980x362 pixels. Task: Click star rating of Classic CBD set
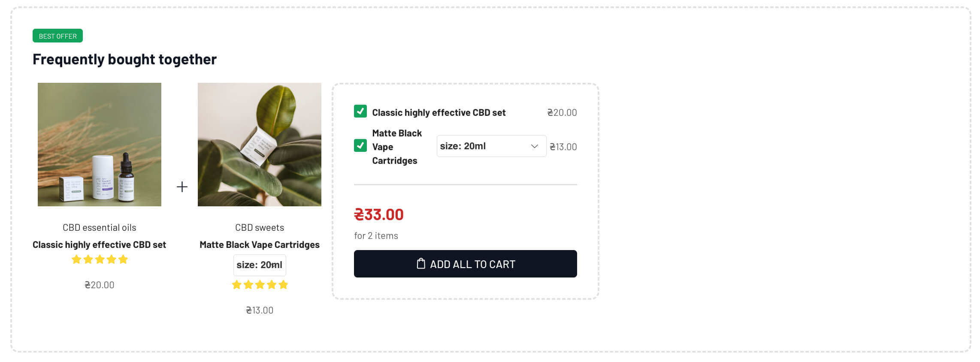(x=100, y=259)
